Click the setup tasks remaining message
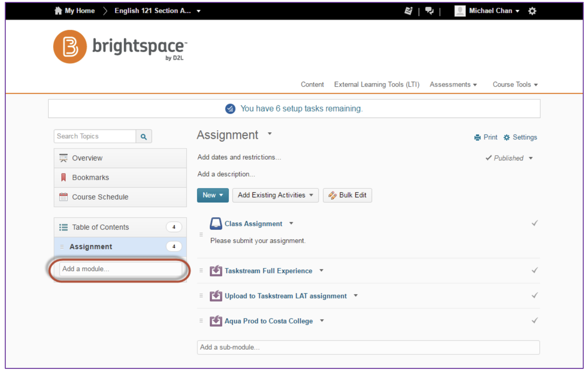The width and height of the screenshot is (588, 373). (302, 109)
